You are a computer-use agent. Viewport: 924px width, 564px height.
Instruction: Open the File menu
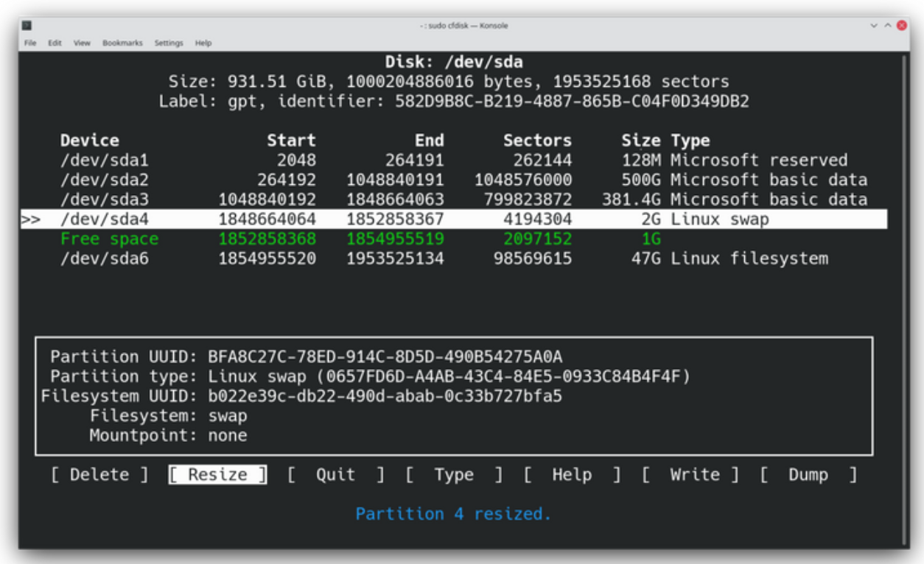30,43
